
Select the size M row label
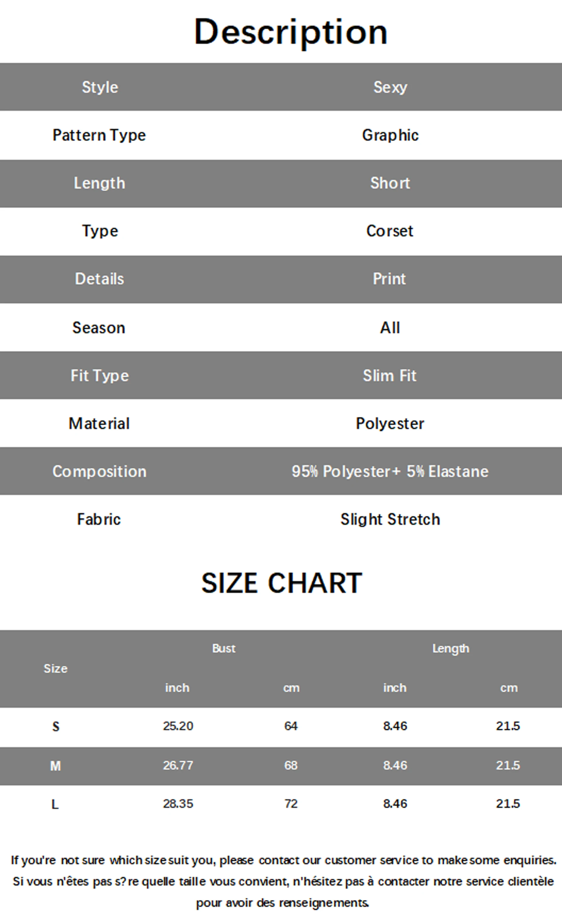point(56,766)
